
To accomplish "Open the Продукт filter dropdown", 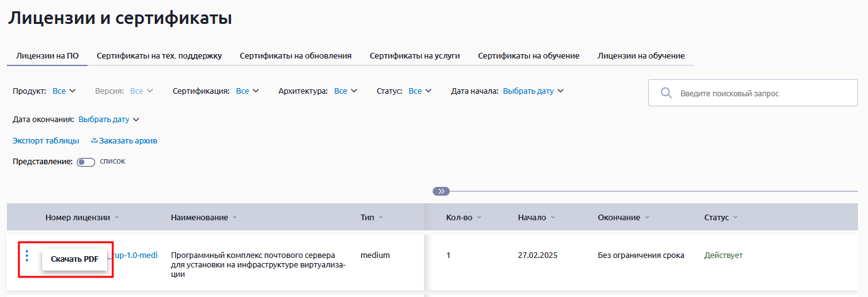I will (x=64, y=91).
